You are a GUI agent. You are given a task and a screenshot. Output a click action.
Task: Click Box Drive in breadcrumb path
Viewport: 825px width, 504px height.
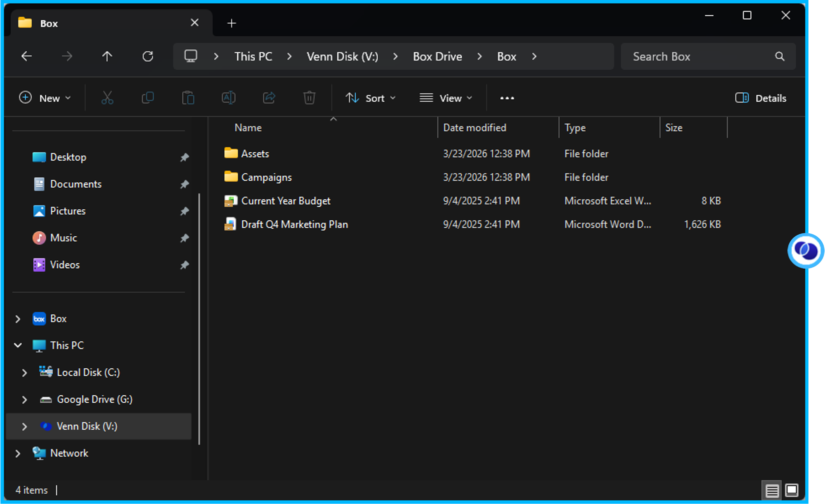[x=437, y=56]
